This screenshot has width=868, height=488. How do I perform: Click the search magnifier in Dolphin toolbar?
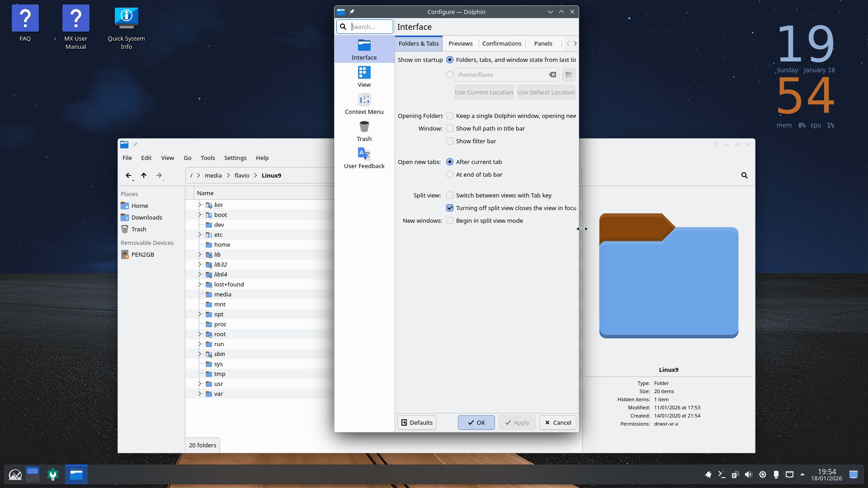point(744,175)
